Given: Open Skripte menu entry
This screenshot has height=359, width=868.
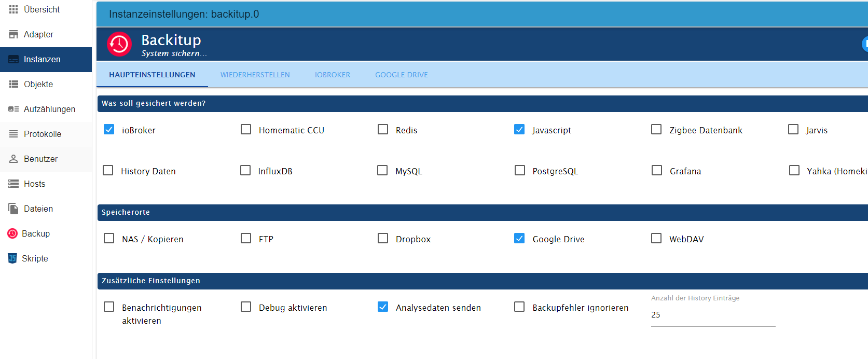Looking at the screenshot, I should coord(46,258).
